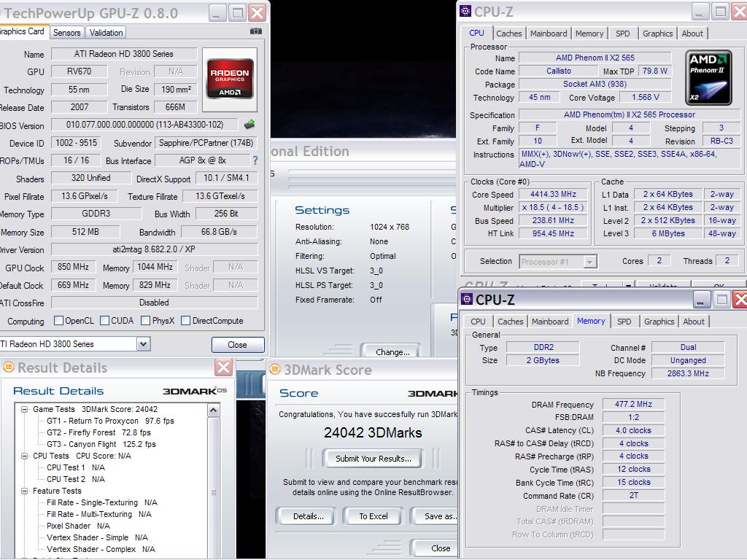Image resolution: width=747 pixels, height=560 pixels.
Task: Close the Result Details window
Action: [x=223, y=367]
